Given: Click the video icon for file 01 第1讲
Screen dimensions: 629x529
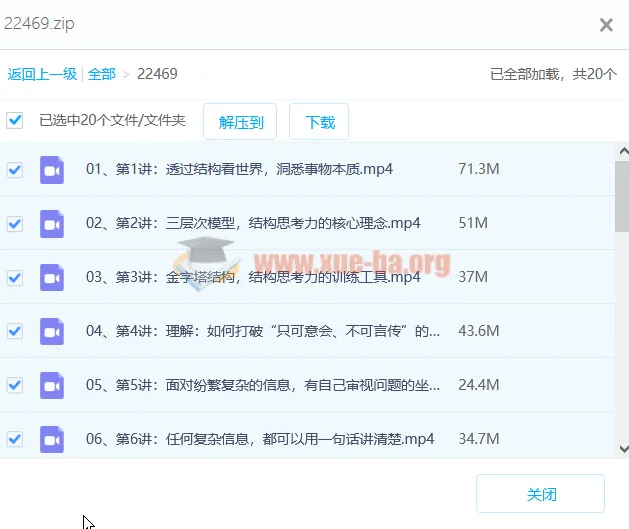Looking at the screenshot, I should click(x=52, y=170).
